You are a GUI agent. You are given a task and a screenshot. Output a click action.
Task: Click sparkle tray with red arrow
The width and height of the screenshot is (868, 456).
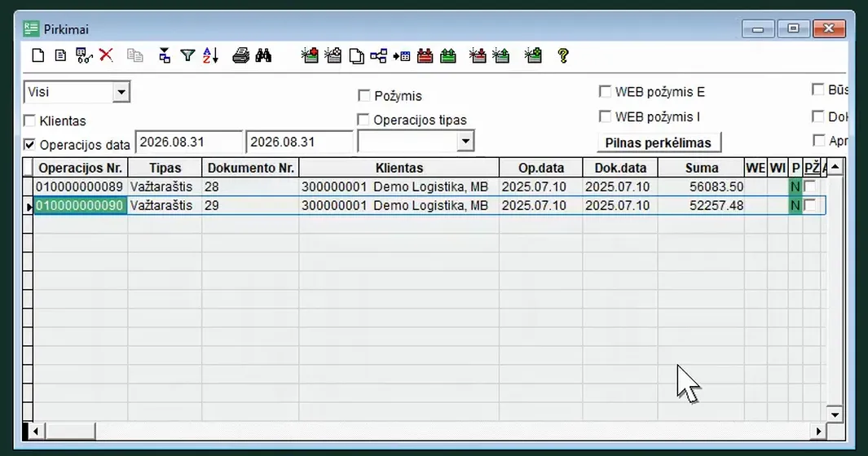click(478, 55)
